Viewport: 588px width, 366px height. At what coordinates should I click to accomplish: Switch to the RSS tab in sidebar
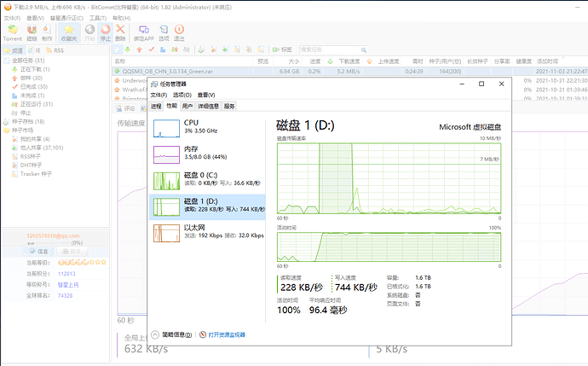tap(55, 50)
